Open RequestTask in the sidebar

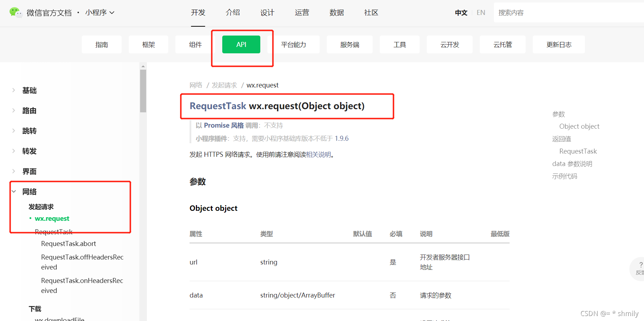click(54, 232)
